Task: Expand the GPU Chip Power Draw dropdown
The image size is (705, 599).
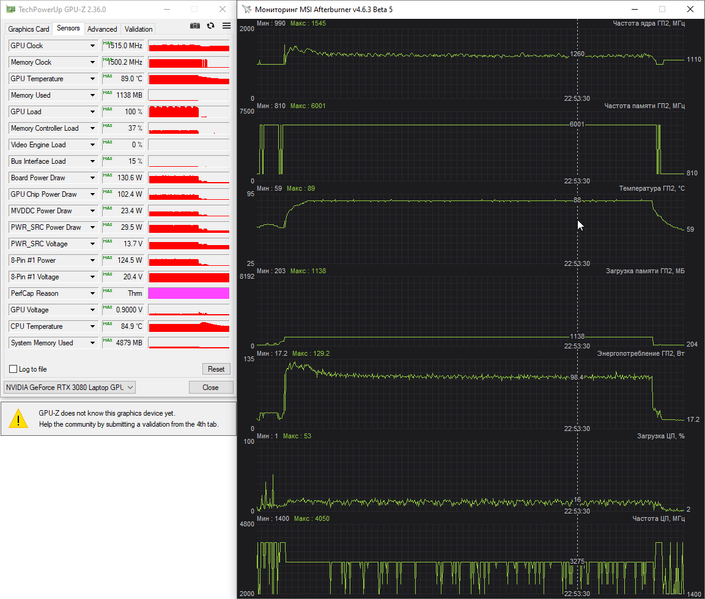Action: (x=92, y=194)
